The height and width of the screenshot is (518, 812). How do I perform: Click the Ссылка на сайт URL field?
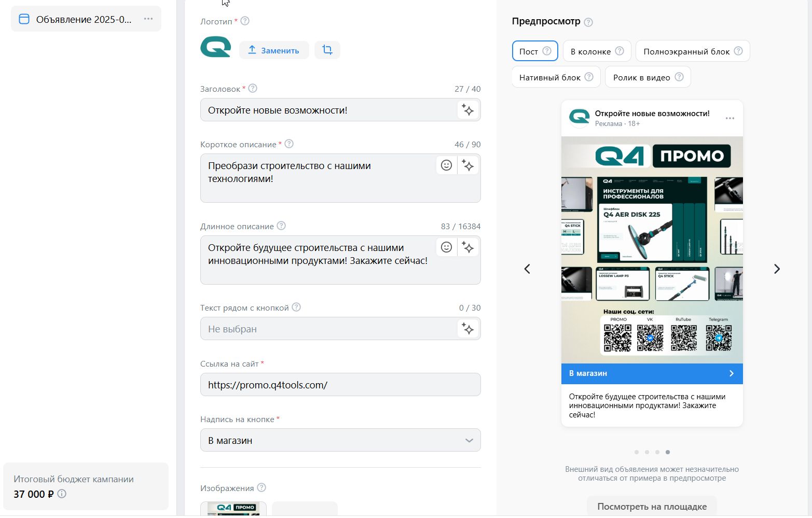[340, 385]
